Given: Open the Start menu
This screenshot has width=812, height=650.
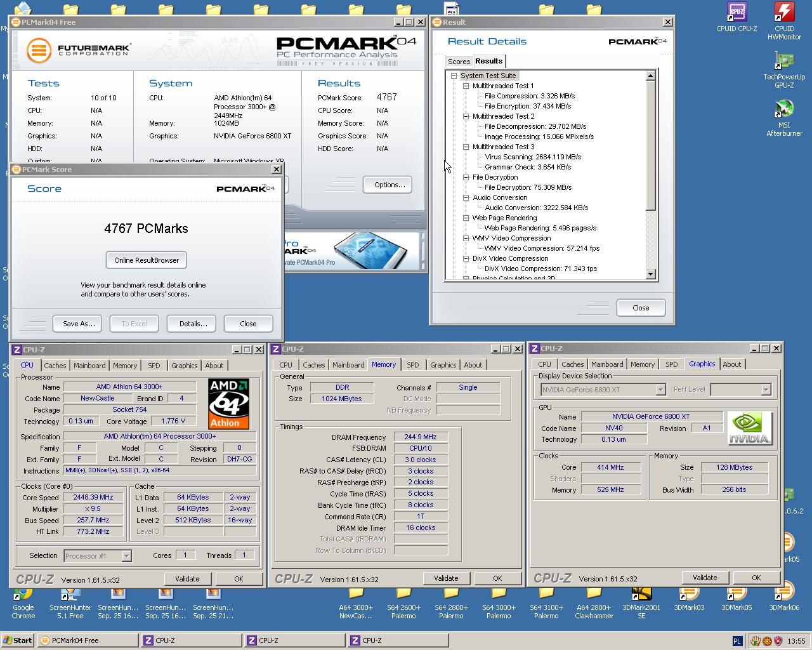Looking at the screenshot, I should click(18, 640).
